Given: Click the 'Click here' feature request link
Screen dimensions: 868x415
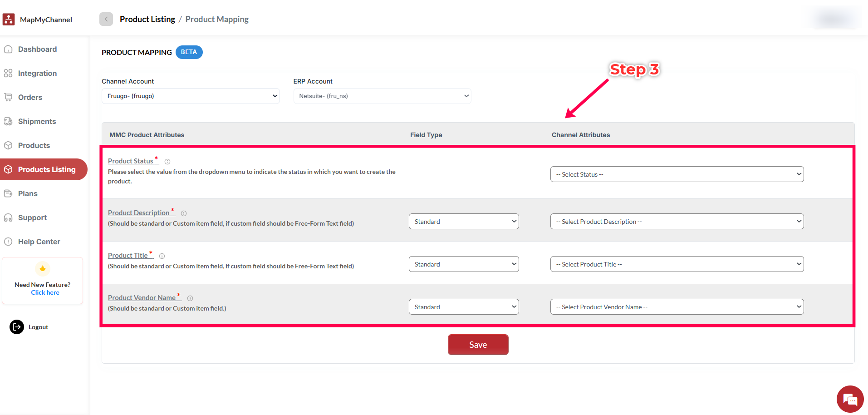Looking at the screenshot, I should pos(45,292).
